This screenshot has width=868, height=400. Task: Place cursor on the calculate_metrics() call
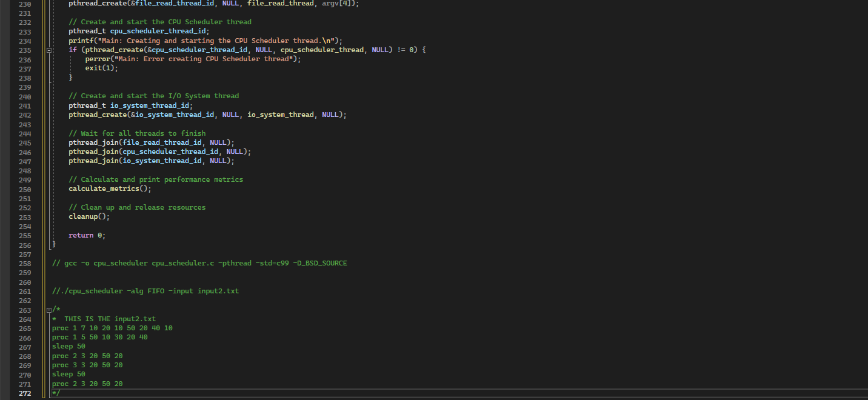click(108, 188)
